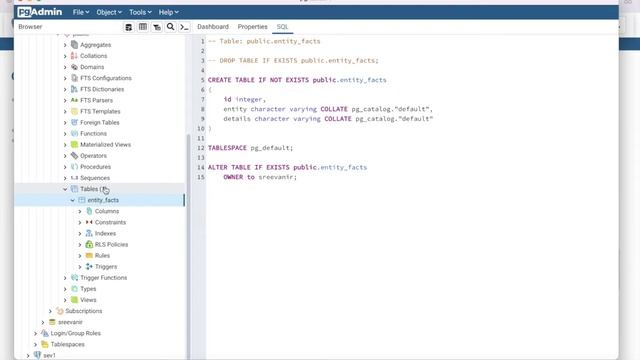
Task: Click the browser tree vertical scrollbar
Action: pos(188,246)
